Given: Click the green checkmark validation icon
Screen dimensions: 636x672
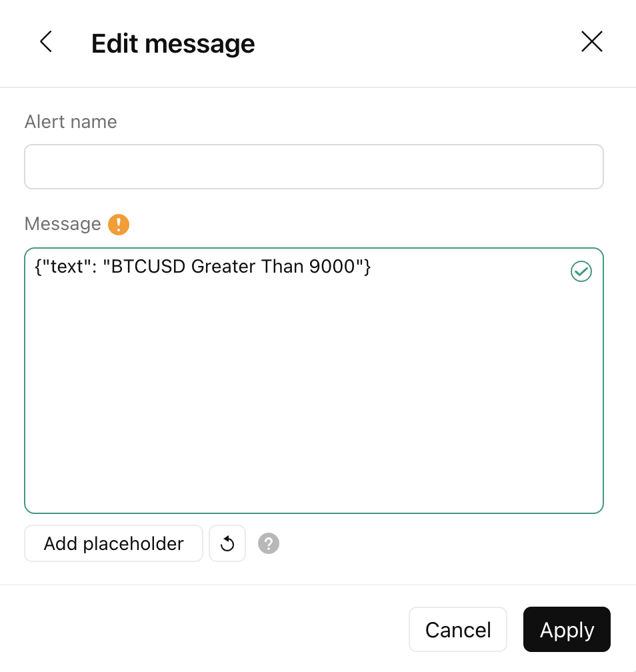Looking at the screenshot, I should [x=581, y=271].
